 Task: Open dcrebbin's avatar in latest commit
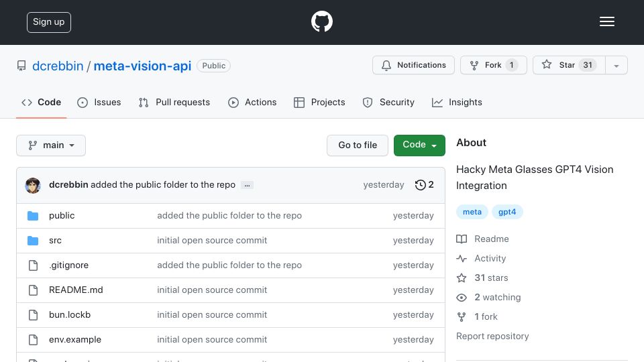[x=33, y=186]
